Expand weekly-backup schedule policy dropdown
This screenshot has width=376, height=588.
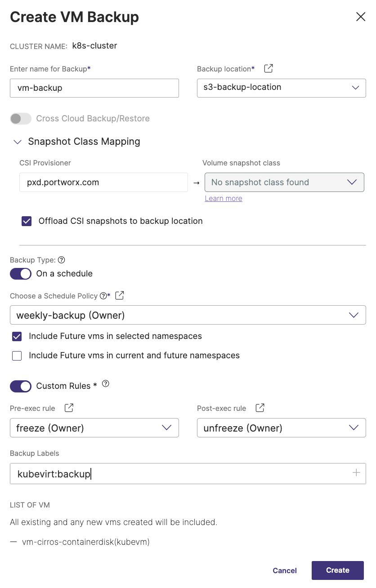[x=188, y=315]
